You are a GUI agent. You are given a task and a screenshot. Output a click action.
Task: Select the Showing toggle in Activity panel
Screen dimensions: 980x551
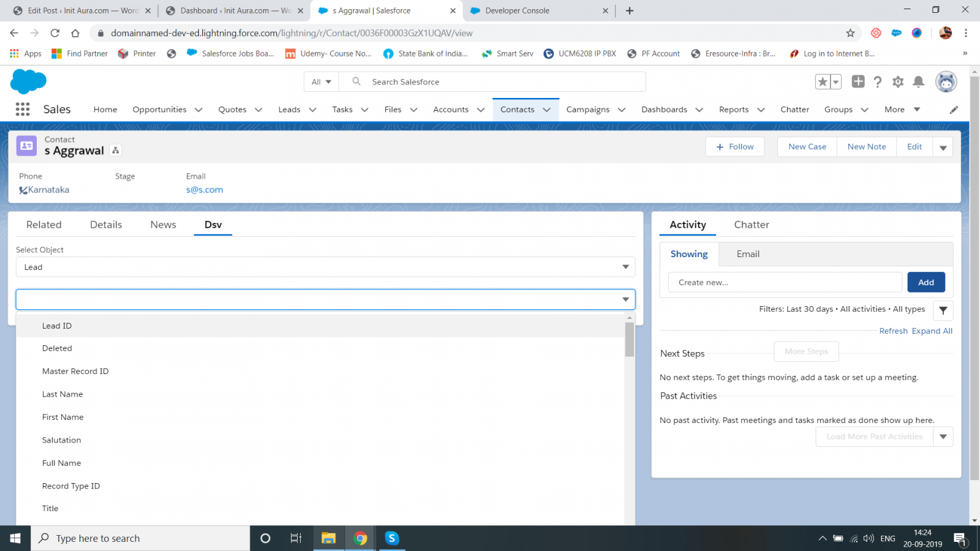688,253
